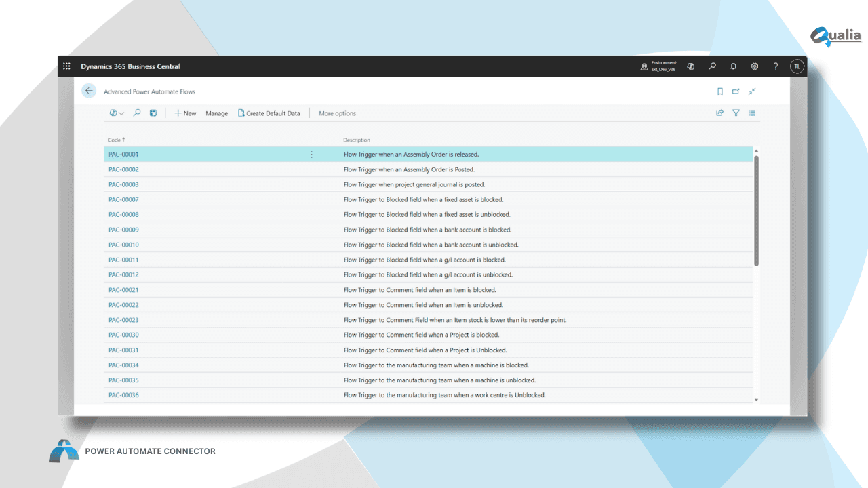Open record PAC-00022
Image resolution: width=868 pixels, height=488 pixels.
tap(123, 305)
